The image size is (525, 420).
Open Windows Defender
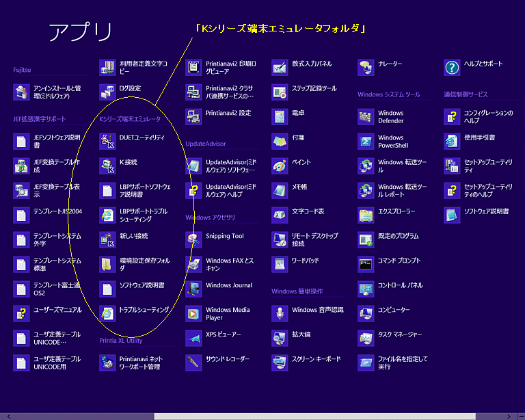click(x=366, y=116)
